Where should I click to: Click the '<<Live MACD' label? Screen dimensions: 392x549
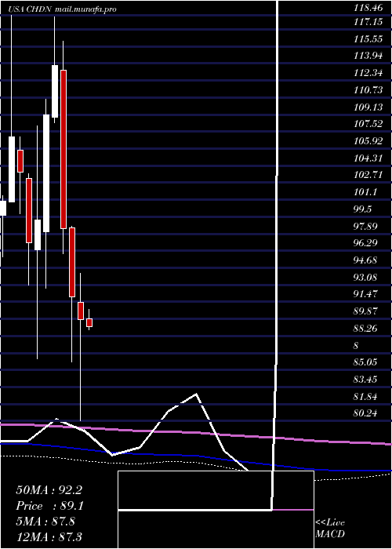tap(330, 529)
